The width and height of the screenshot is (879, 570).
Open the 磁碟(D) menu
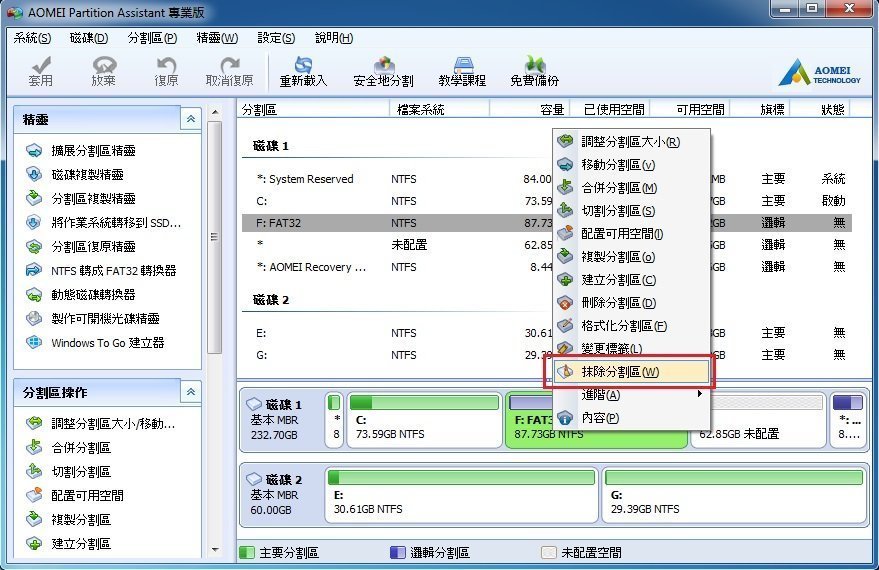coord(89,38)
